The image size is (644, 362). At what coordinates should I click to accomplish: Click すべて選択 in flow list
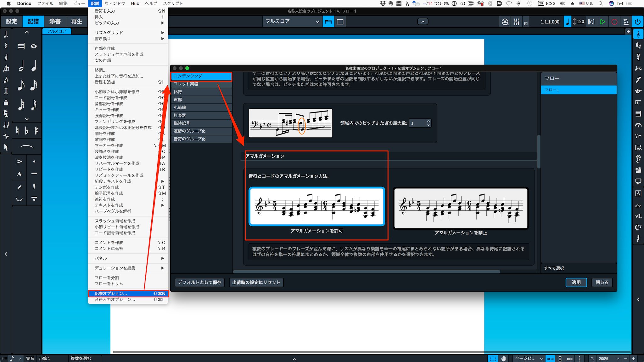coord(554,268)
